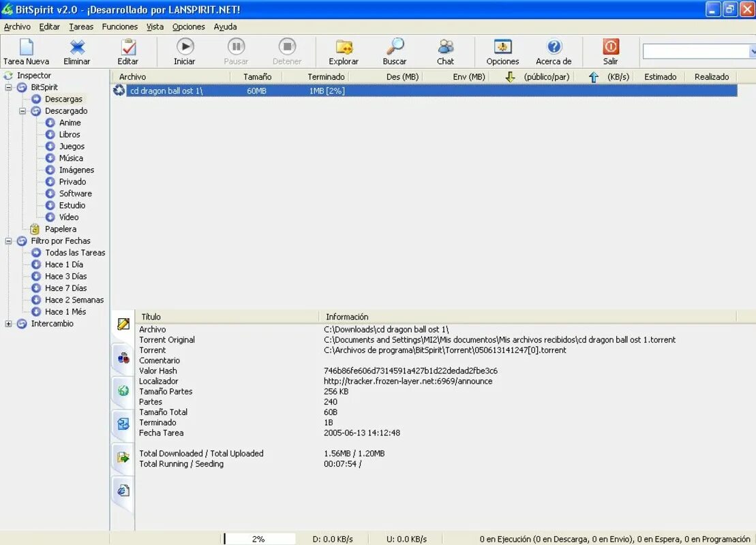Click the toolbar search input field

click(697, 51)
